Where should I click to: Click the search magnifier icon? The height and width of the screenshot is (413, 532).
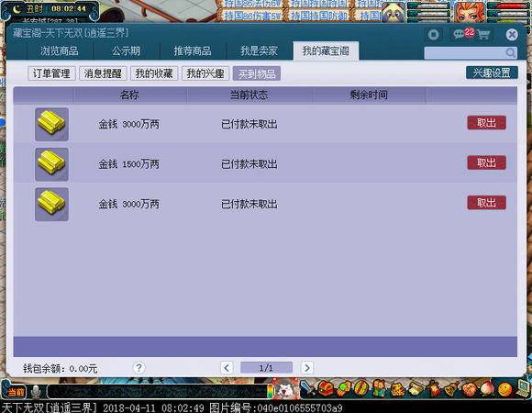511,52
